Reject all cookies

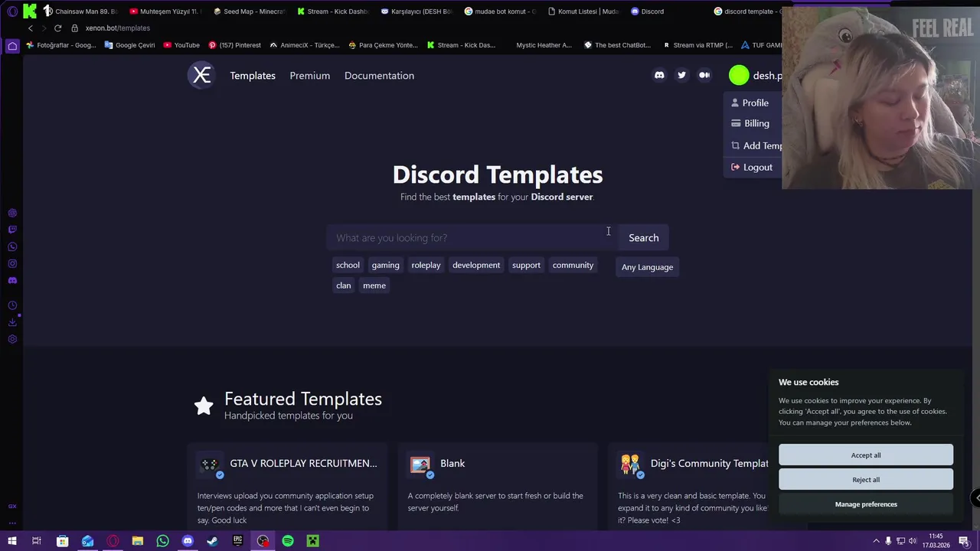(866, 480)
